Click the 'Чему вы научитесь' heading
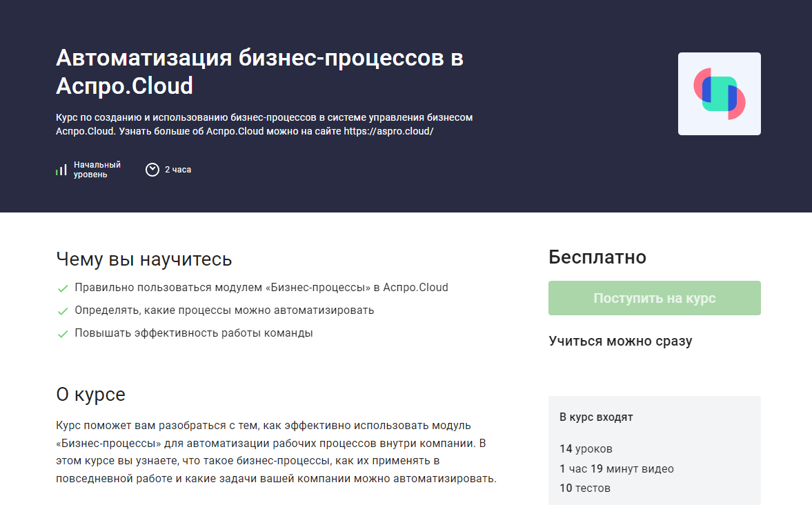 pos(144,259)
